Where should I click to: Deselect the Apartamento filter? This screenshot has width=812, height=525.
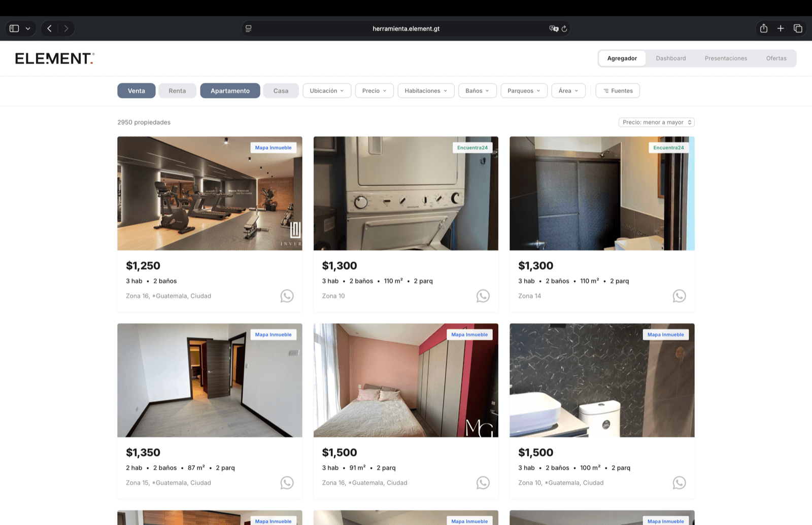point(230,90)
